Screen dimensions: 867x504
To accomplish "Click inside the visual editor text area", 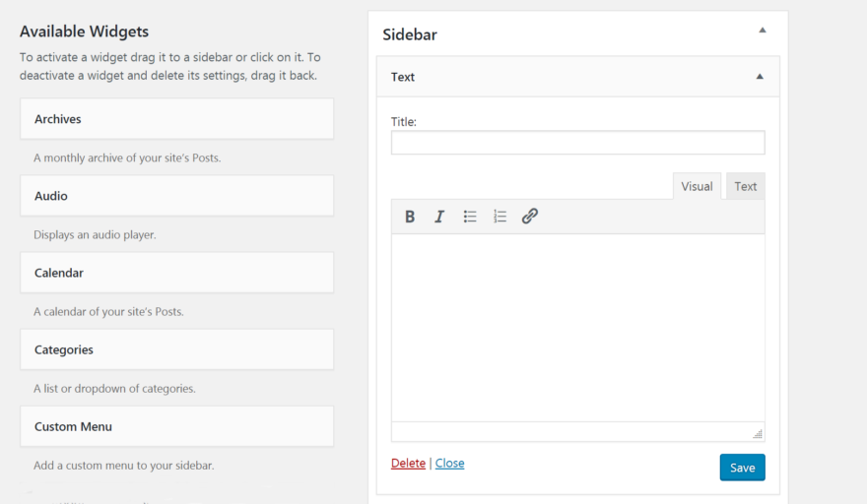I will click(x=577, y=327).
